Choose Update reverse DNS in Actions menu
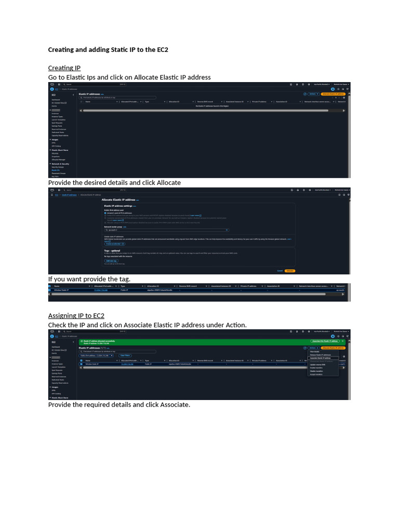Screen dimensions: 399x532 pos(317,365)
